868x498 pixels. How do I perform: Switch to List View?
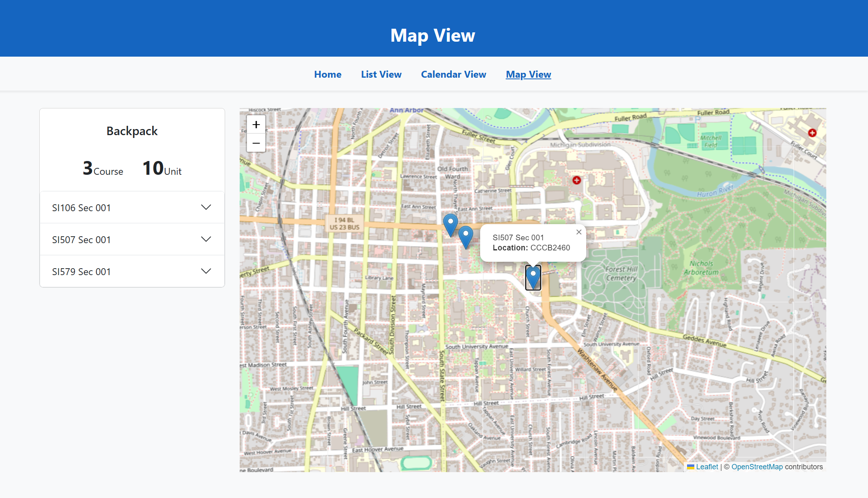381,74
